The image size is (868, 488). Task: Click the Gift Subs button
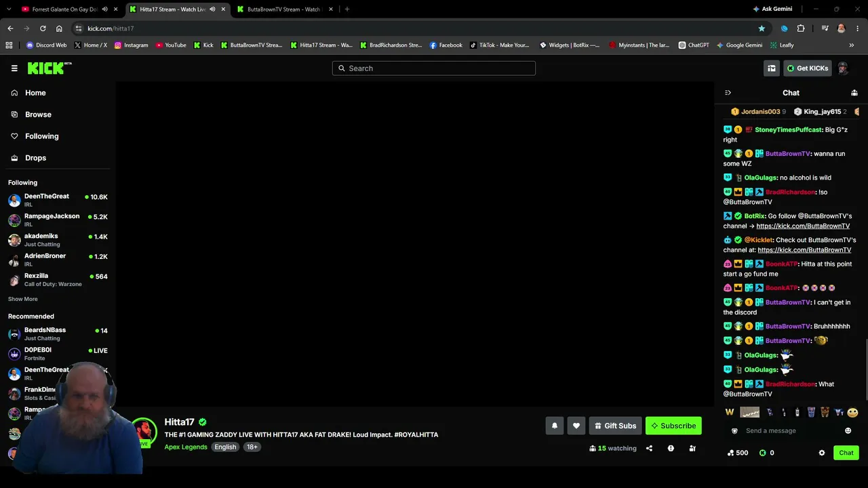[x=615, y=426]
